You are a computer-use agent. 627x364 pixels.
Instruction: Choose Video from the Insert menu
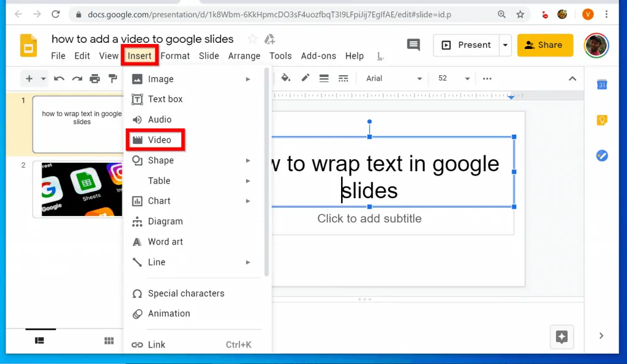click(159, 140)
